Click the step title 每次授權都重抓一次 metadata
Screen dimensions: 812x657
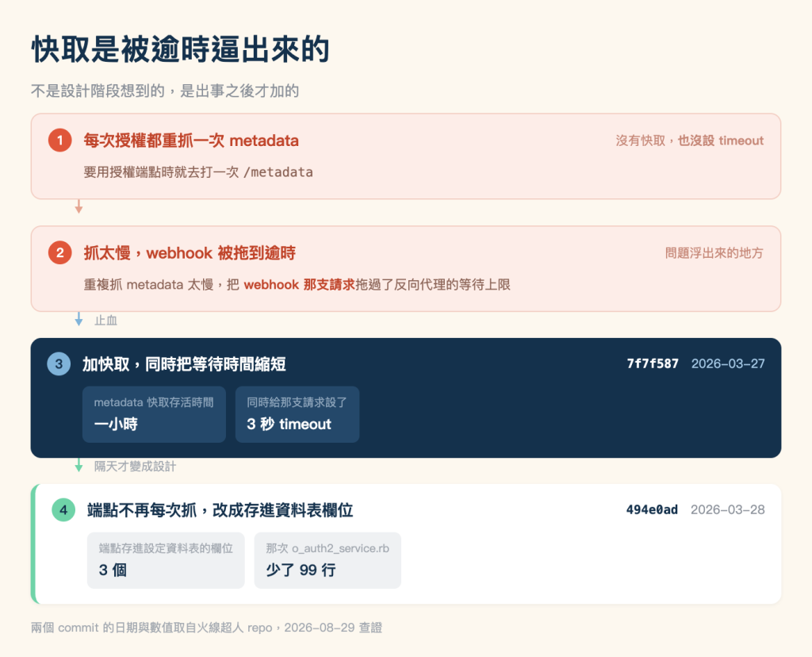point(191,140)
